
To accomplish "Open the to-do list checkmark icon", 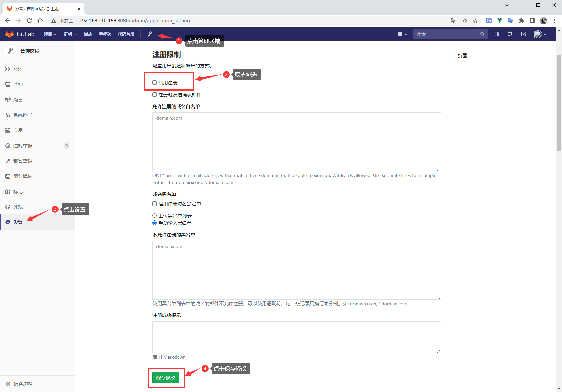I will coord(524,34).
